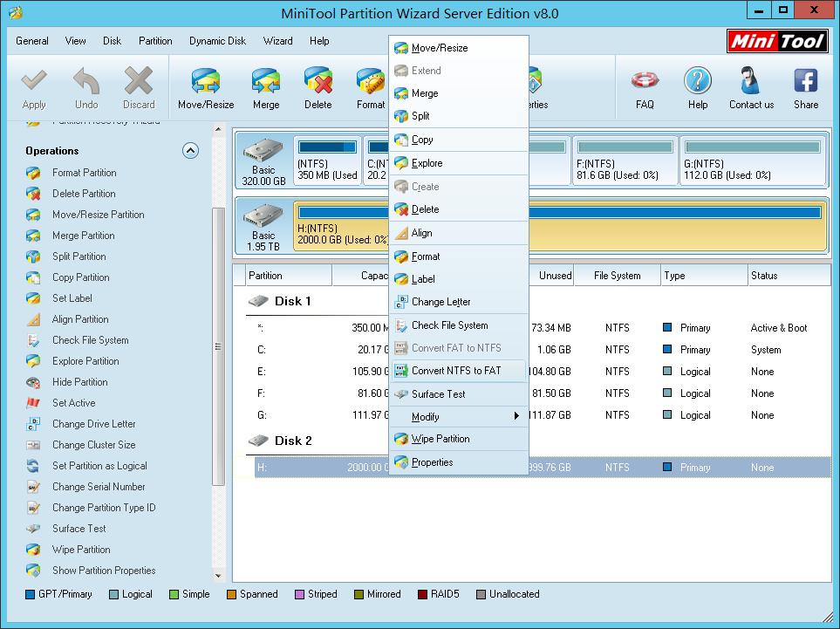Click Change Partition Type ID link

pyautogui.click(x=104, y=508)
